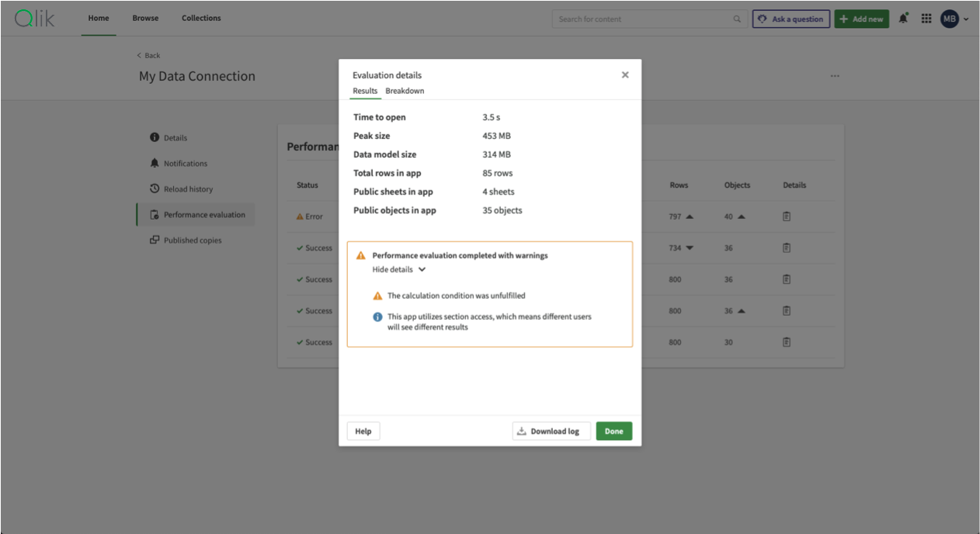Click the search magnifier icon

[737, 19]
